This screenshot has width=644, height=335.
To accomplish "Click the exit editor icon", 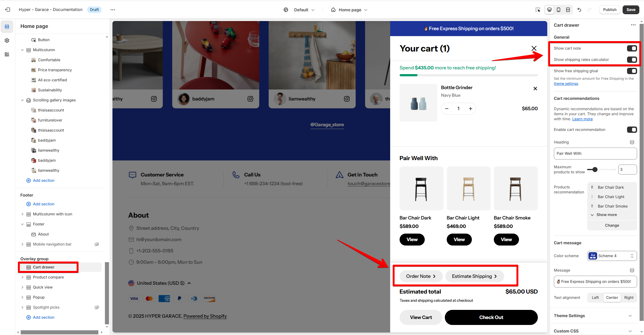I will [x=8, y=10].
